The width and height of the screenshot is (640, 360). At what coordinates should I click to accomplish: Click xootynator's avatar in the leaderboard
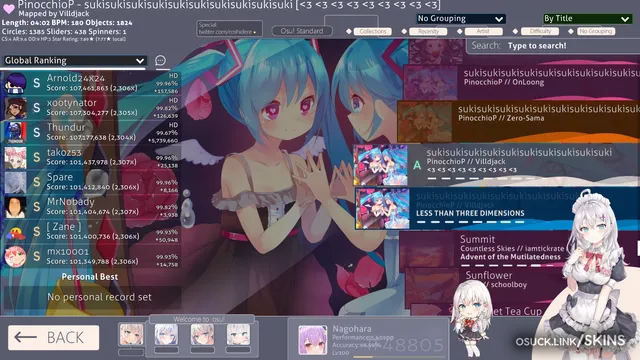coord(16,108)
